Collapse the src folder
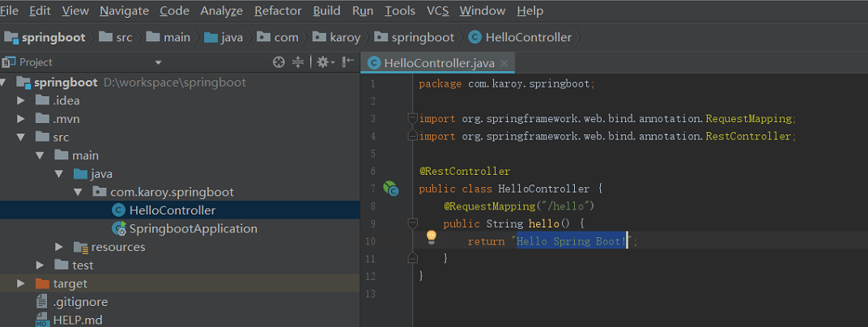The image size is (868, 327). coord(21,138)
